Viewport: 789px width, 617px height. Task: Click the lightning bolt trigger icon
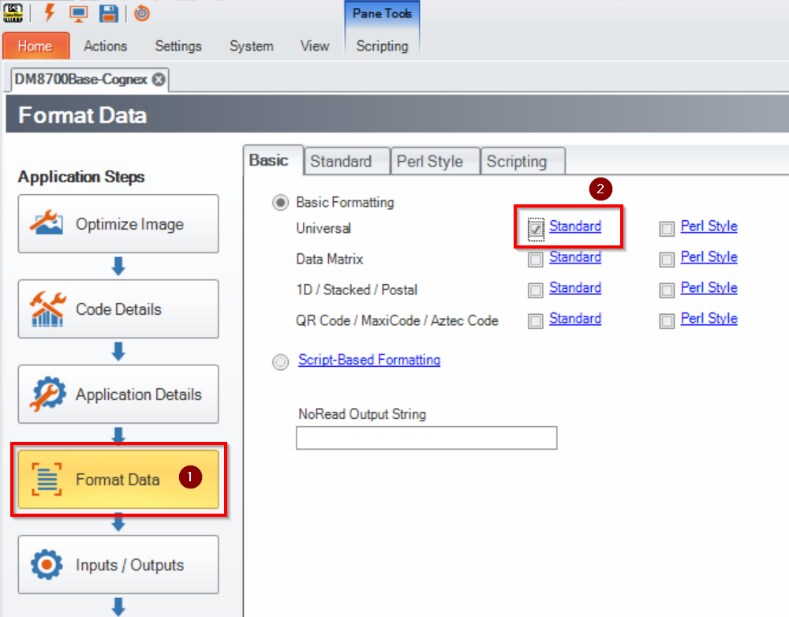pyautogui.click(x=48, y=13)
